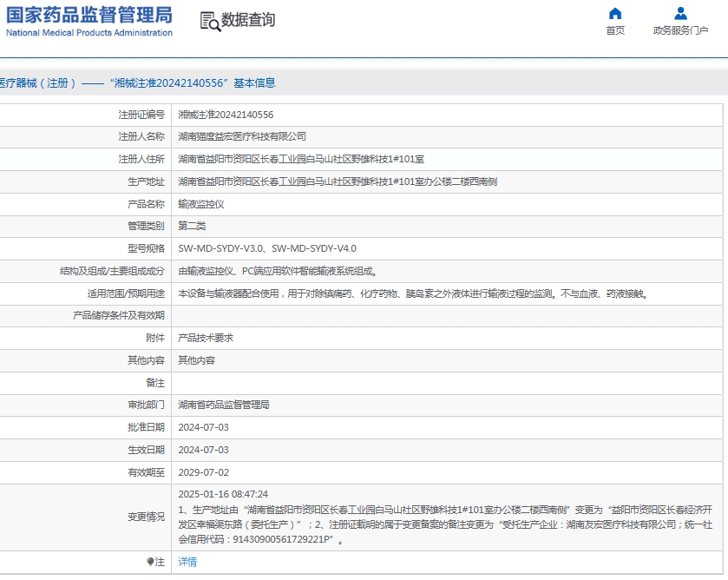This screenshot has height=580, width=728.
Task: Click registration number value 湘械注准20242140556 in table
Action: pyautogui.click(x=226, y=115)
